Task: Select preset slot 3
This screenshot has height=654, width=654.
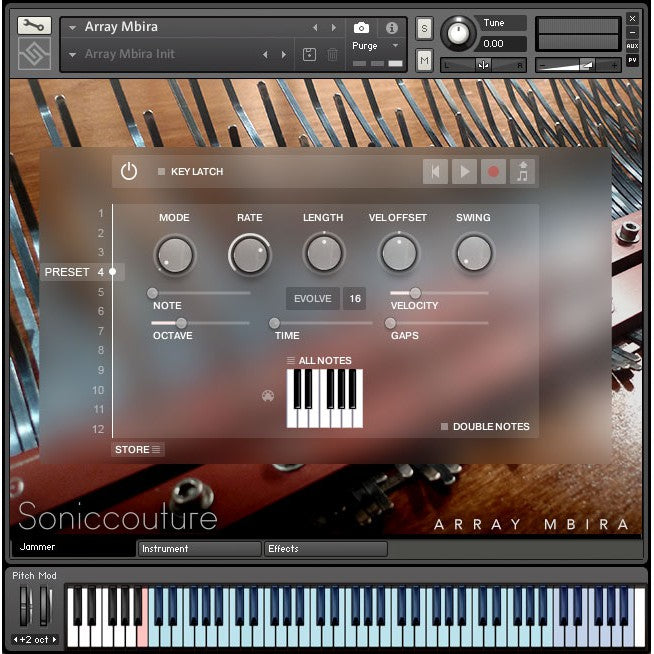Action: click(101, 252)
